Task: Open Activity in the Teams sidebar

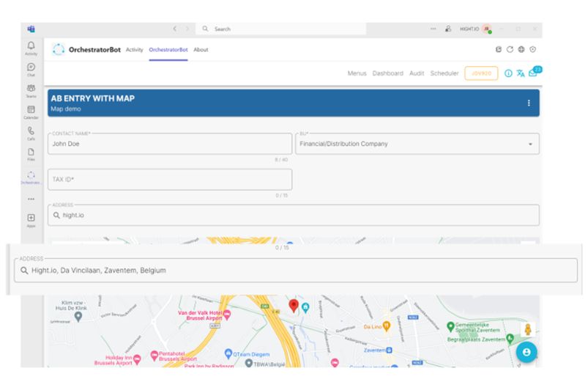Action: click(x=31, y=48)
